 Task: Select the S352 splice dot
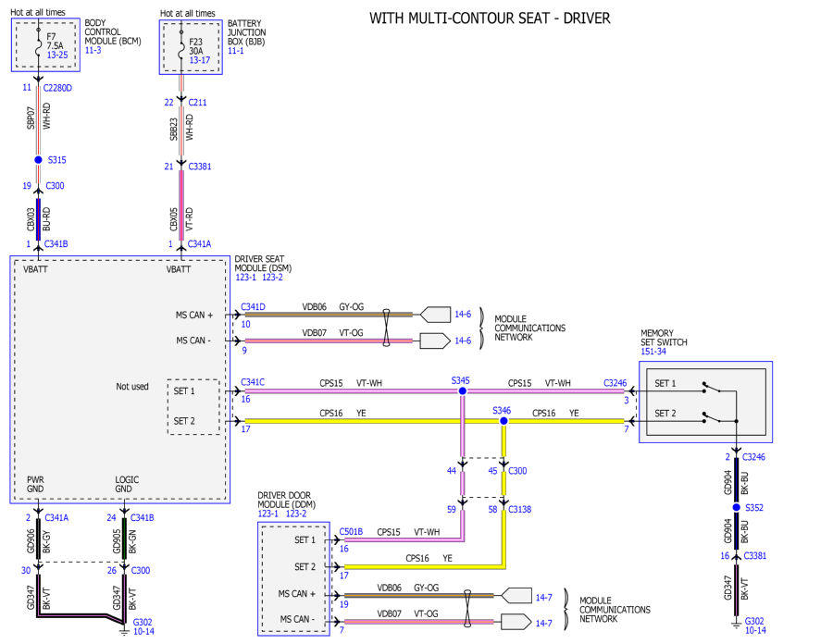[x=737, y=508]
